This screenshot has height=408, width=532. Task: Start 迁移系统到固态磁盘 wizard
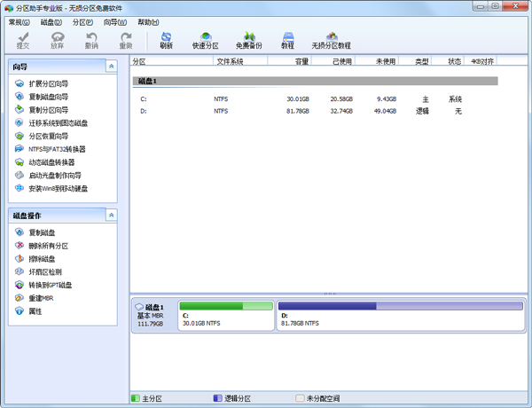pyautogui.click(x=58, y=123)
